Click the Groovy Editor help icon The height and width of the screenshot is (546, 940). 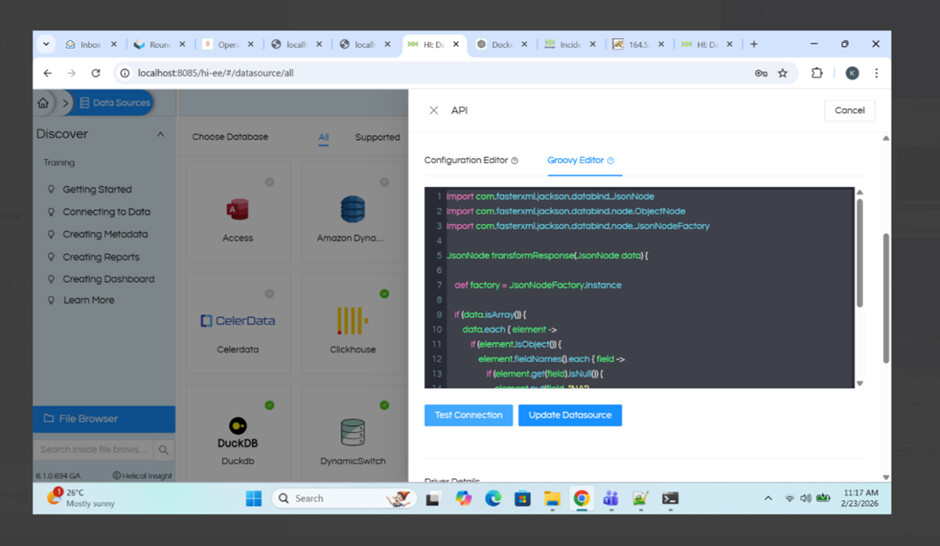[610, 161]
